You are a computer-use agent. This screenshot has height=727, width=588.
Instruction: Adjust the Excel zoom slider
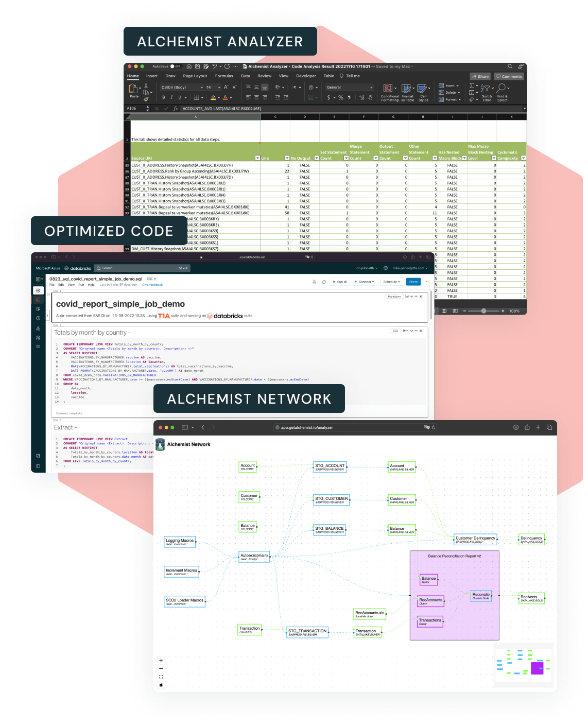click(x=483, y=311)
